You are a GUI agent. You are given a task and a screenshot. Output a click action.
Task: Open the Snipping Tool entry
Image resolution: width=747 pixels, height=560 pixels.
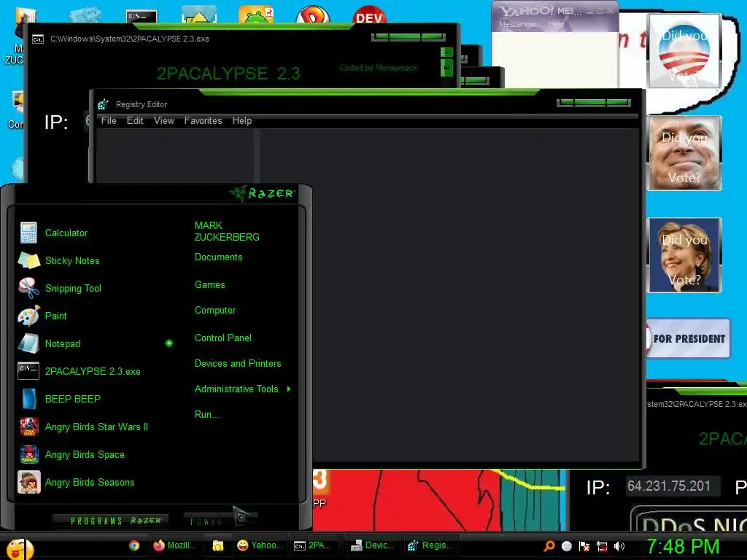[60, 288]
